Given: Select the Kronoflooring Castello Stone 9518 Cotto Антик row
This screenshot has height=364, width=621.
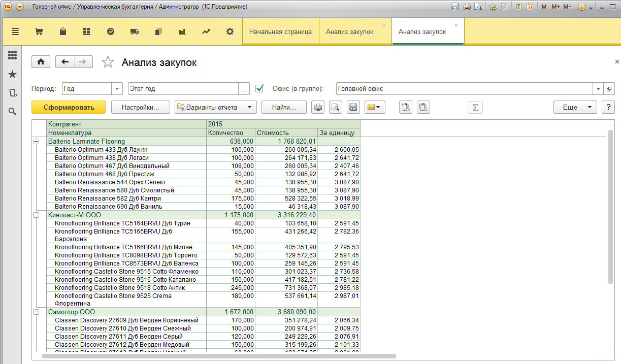Looking at the screenshot, I should click(x=203, y=288).
